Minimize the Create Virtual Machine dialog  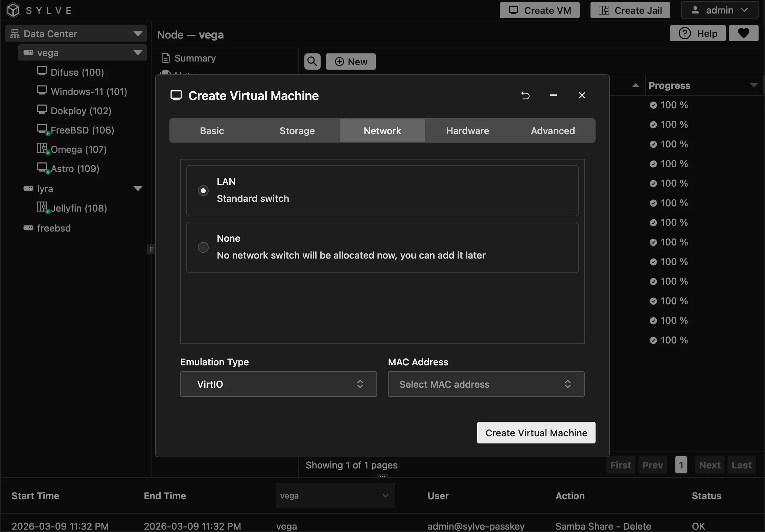click(x=554, y=96)
